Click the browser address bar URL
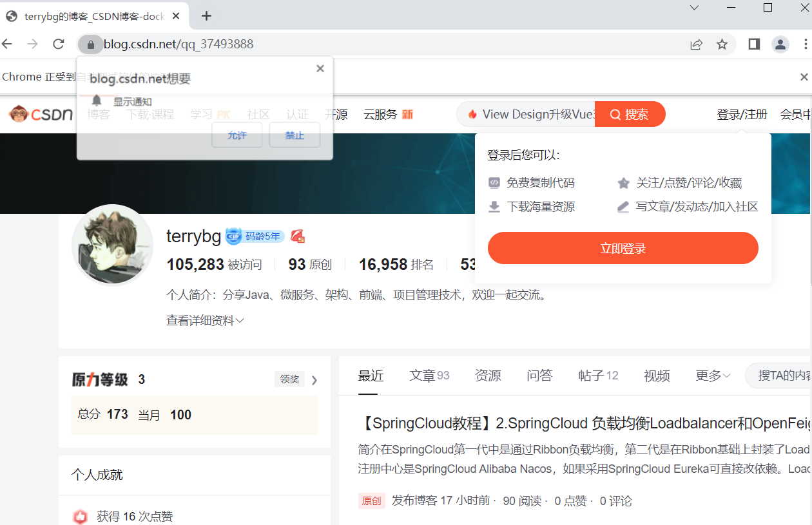 179,44
